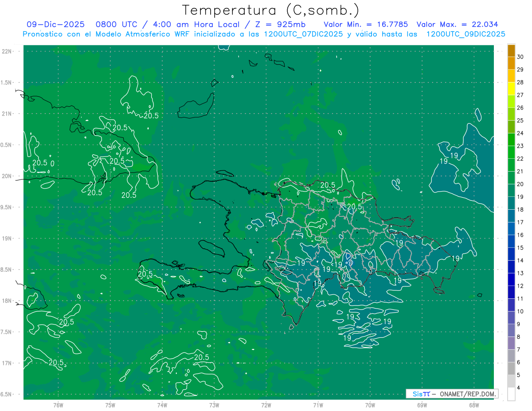Click the teal swatch between 18 and 19
Image resolution: width=532 pixels, height=411 pixels.
click(511, 204)
